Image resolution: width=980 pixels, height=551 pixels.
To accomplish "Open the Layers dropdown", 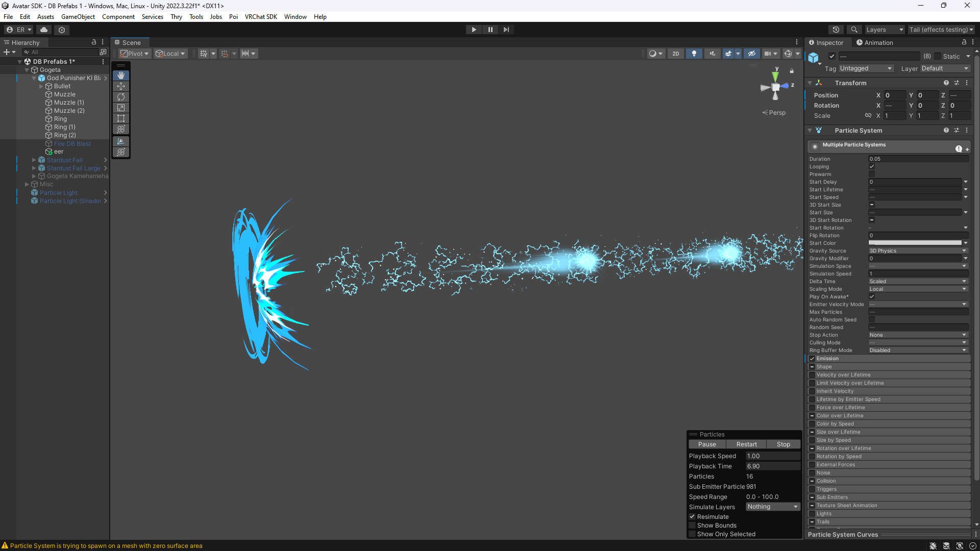I will tap(884, 30).
